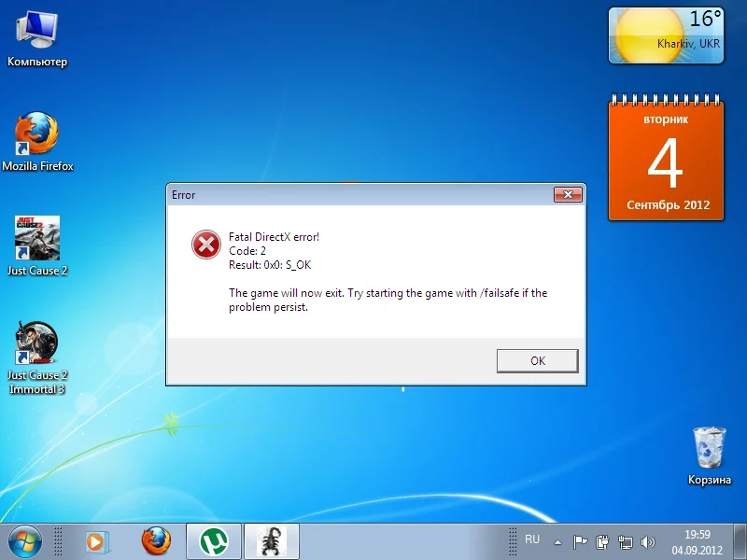Click the "Сентябрь 2012" calendar text
The image size is (747, 560).
coord(668,204)
